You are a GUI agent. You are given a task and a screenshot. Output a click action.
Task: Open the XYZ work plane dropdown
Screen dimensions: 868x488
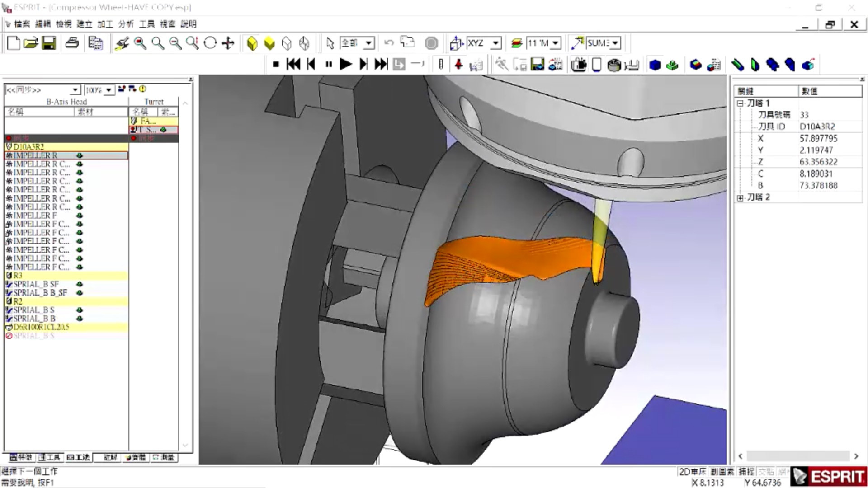click(x=496, y=43)
